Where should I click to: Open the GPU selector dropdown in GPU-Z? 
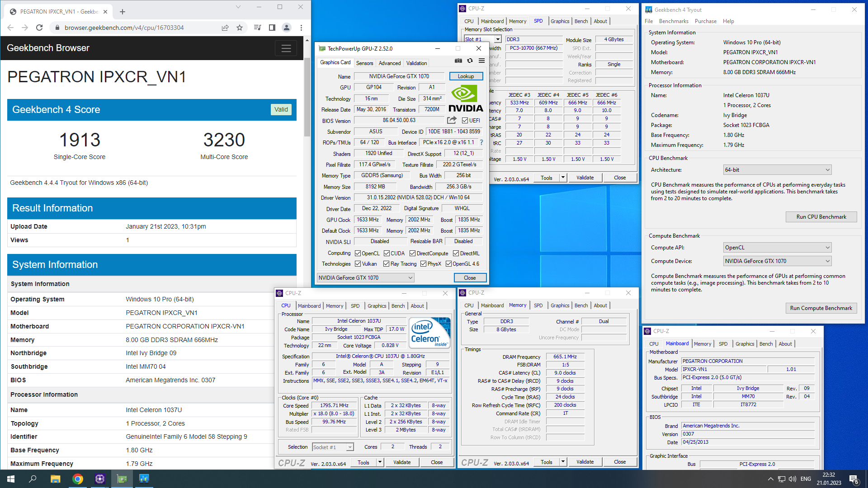[365, 278]
